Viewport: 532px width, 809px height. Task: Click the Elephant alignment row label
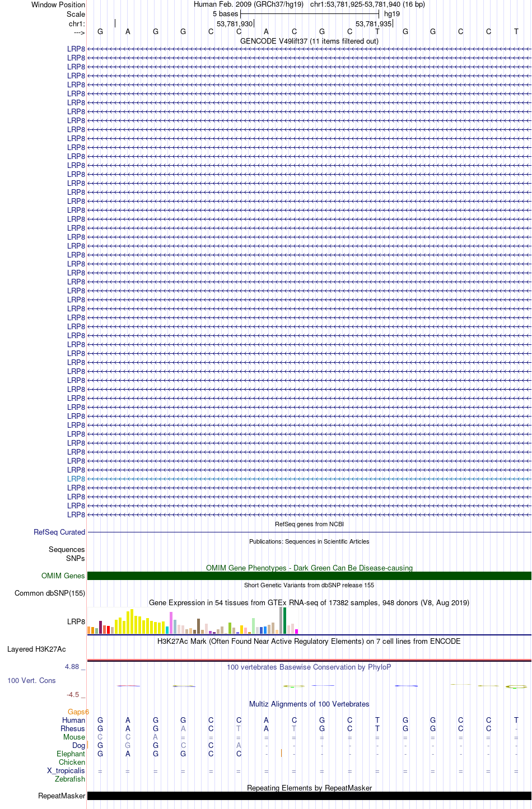[x=71, y=754]
